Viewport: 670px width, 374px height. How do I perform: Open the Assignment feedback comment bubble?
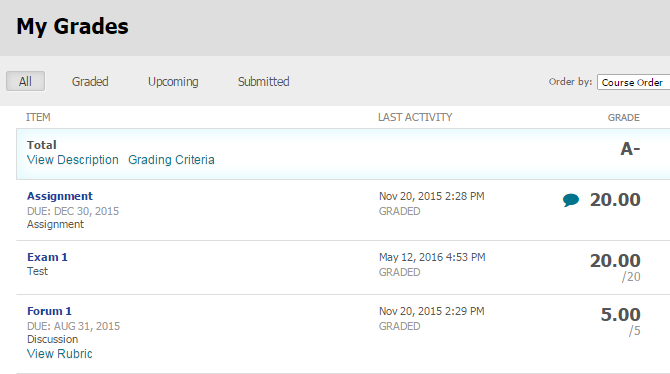(571, 200)
